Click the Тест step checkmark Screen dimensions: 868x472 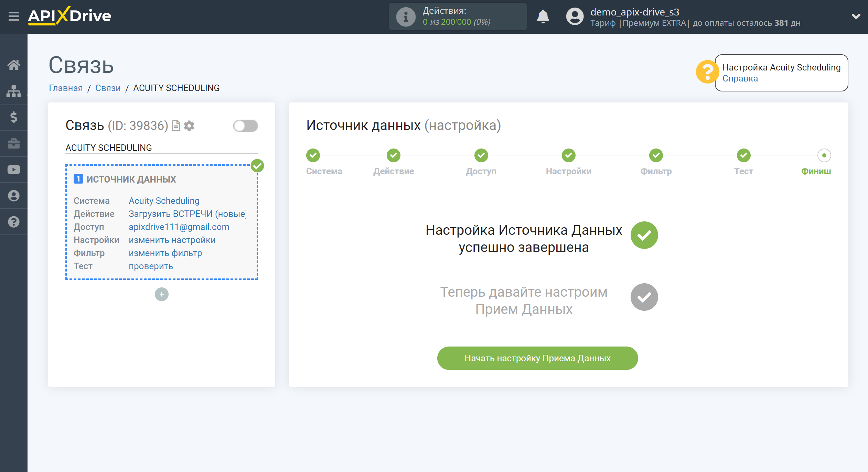(744, 155)
